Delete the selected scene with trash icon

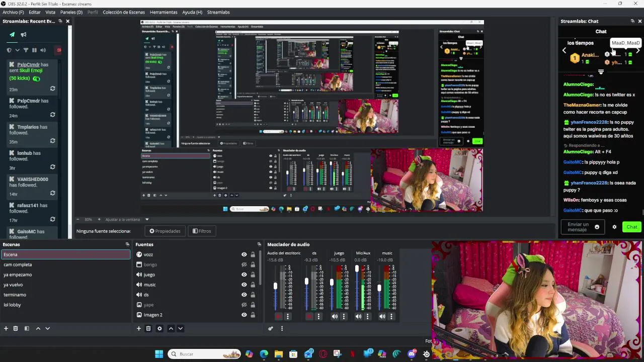16,328
